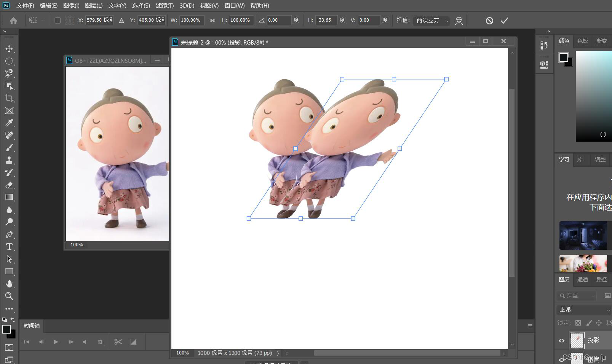Select the History Brush tool
The image size is (612, 364).
click(x=9, y=172)
